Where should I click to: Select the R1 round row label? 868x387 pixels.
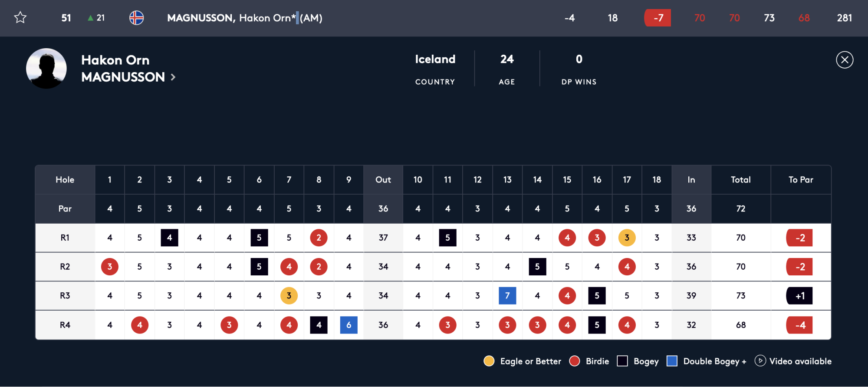point(65,238)
